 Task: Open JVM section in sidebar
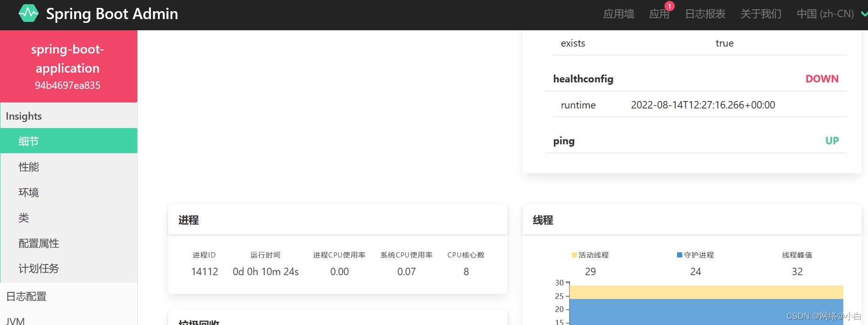pos(68,319)
